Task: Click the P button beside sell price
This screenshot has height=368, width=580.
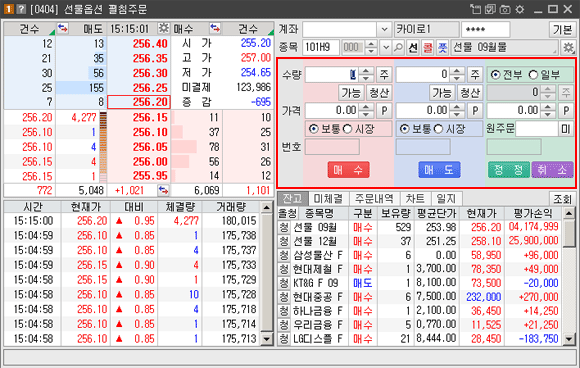Action: click(x=475, y=111)
